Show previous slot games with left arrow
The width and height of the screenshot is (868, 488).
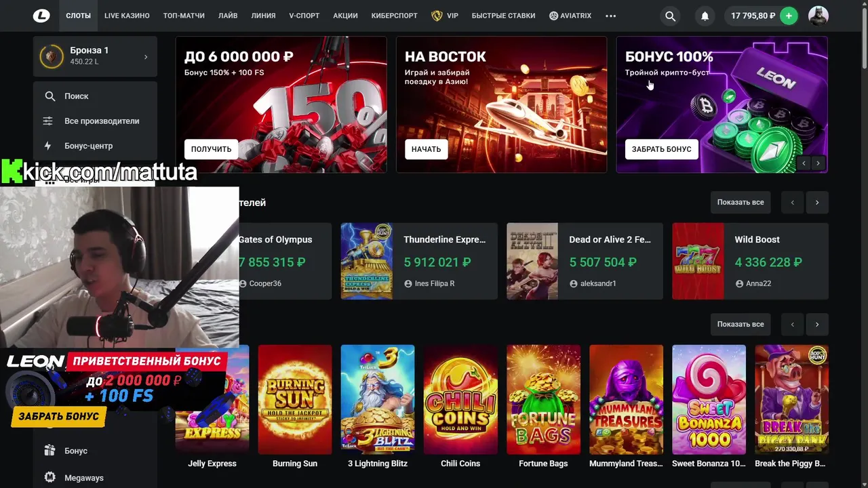click(x=792, y=324)
